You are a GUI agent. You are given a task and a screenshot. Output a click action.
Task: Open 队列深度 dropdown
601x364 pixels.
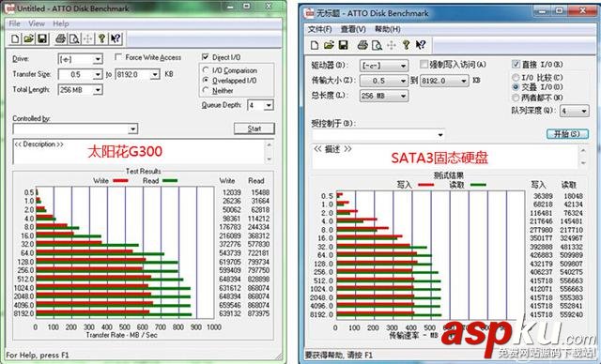[x=574, y=111]
